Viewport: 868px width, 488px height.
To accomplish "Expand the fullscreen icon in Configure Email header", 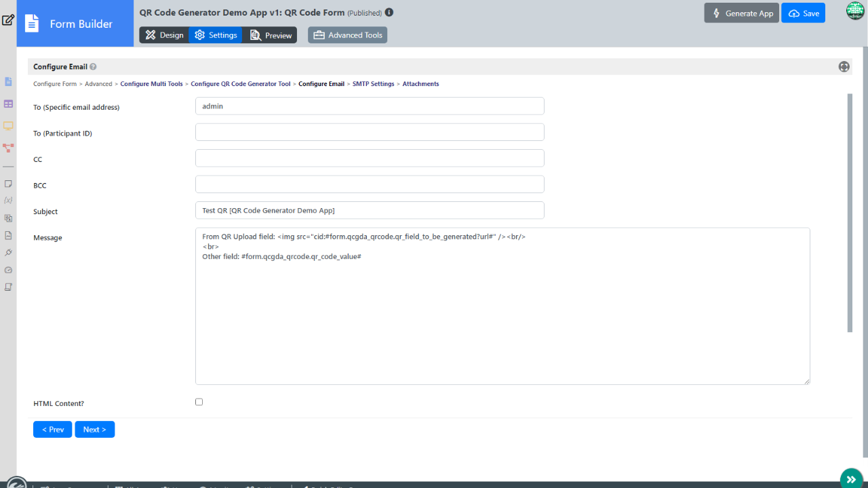I will pyautogui.click(x=844, y=66).
